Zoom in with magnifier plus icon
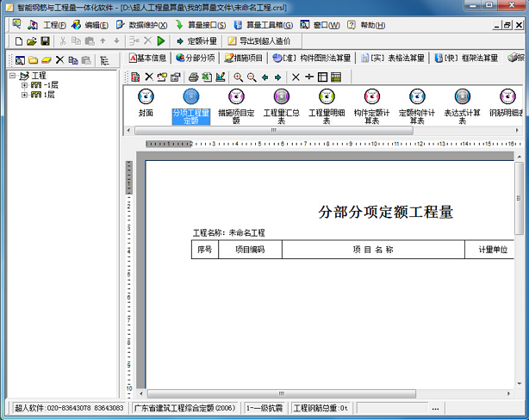This screenshot has width=529, height=420. (x=238, y=77)
